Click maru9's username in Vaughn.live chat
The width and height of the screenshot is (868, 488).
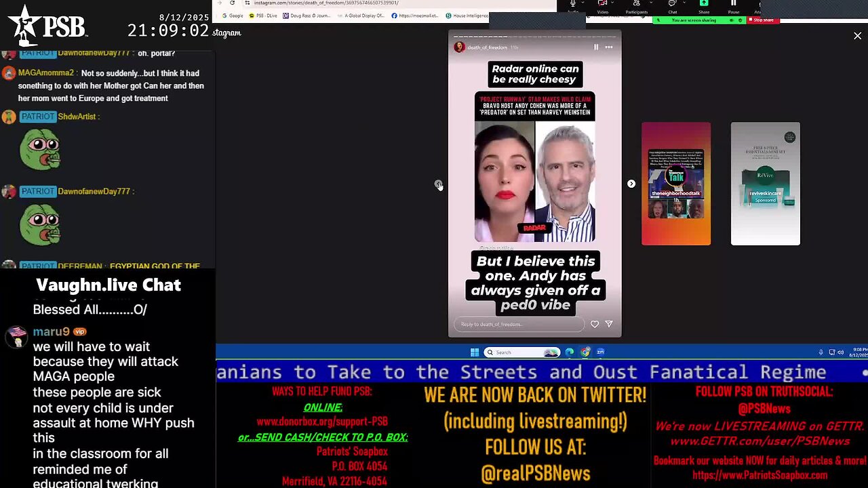[51, 331]
